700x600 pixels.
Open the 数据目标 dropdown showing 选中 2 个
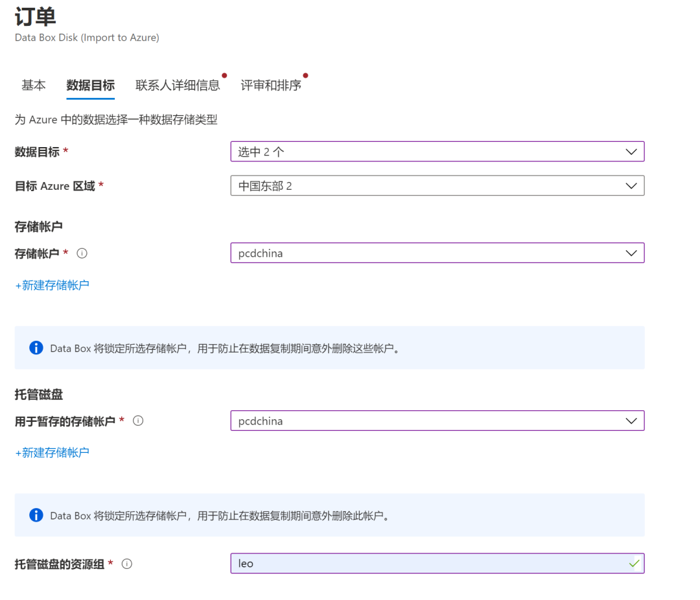pyautogui.click(x=437, y=152)
